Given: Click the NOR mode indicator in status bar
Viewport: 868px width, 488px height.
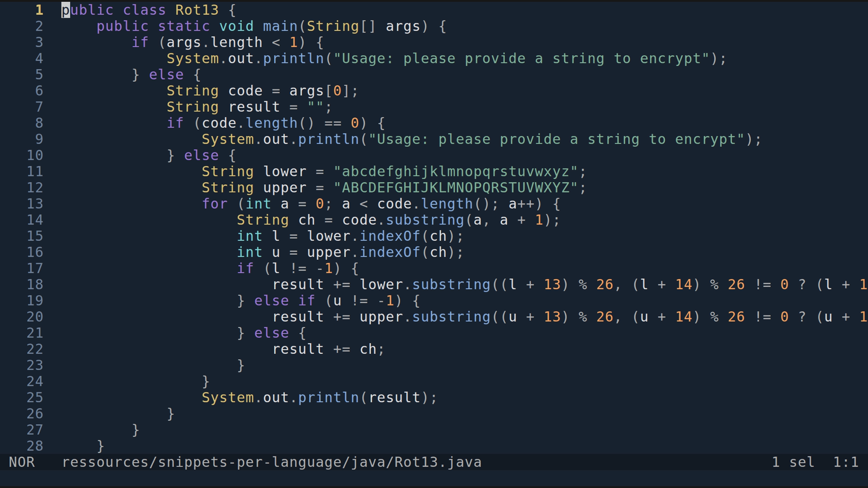Looking at the screenshot, I should [x=22, y=462].
